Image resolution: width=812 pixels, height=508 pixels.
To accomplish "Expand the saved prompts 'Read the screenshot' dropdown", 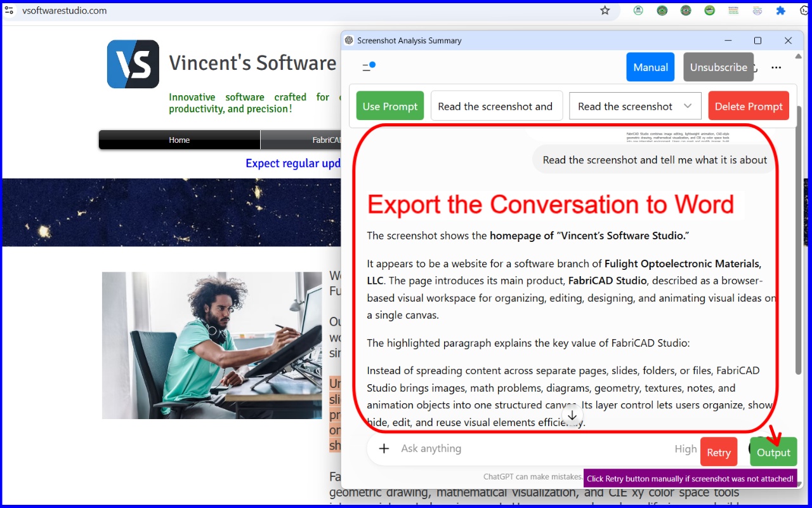I will [635, 106].
